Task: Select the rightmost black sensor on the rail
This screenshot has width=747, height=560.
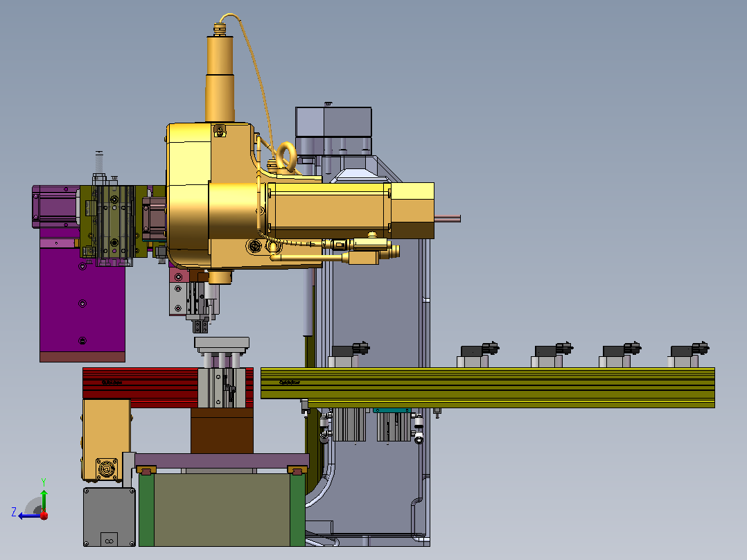Action: 689,350
